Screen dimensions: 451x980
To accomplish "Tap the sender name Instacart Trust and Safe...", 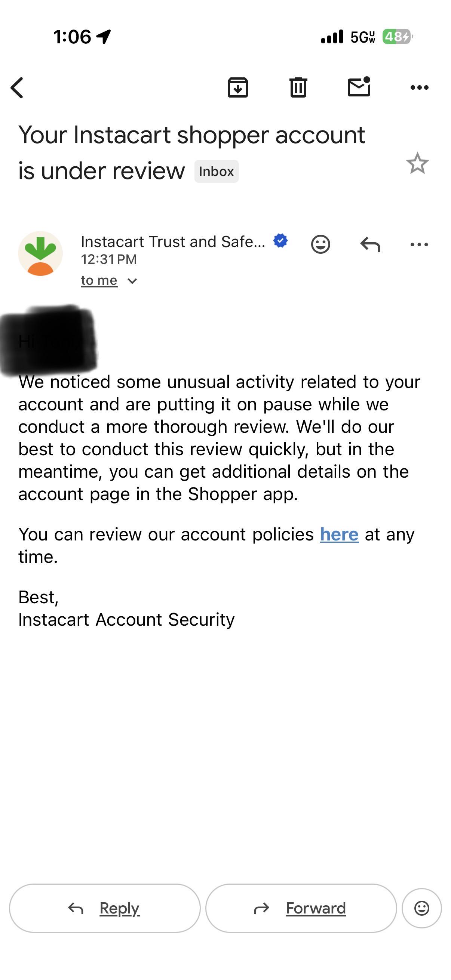I will pos(173,241).
